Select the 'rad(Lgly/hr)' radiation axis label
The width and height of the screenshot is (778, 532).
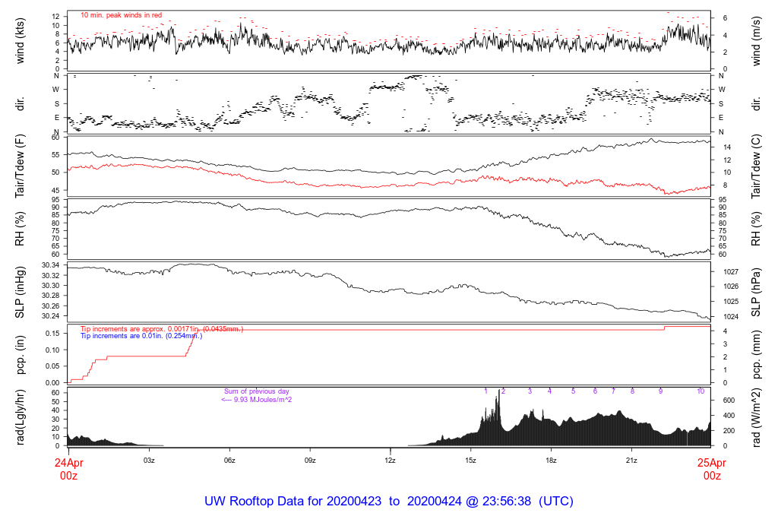click(x=21, y=416)
